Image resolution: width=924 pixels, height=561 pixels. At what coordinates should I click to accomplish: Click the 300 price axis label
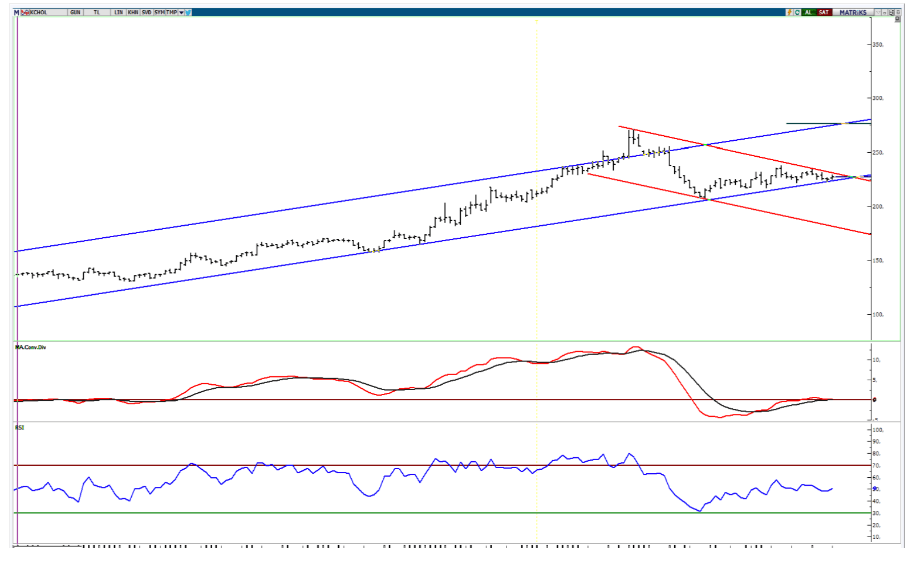click(x=878, y=98)
